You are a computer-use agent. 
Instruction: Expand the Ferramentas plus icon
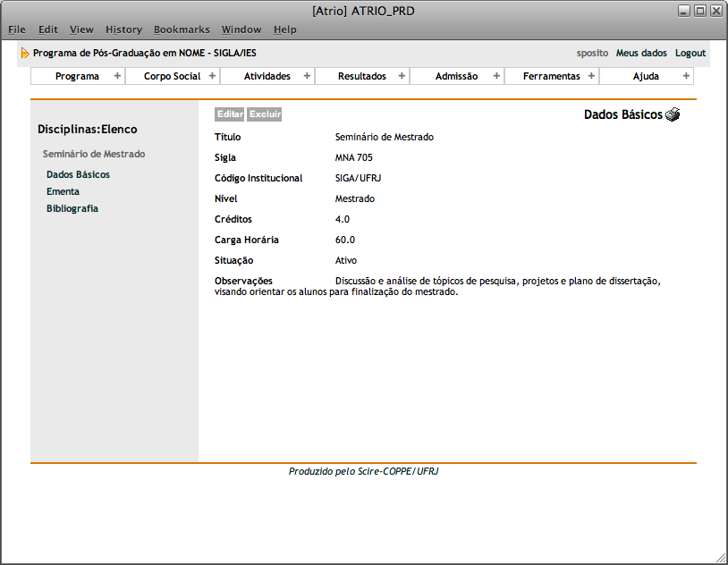pyautogui.click(x=591, y=76)
